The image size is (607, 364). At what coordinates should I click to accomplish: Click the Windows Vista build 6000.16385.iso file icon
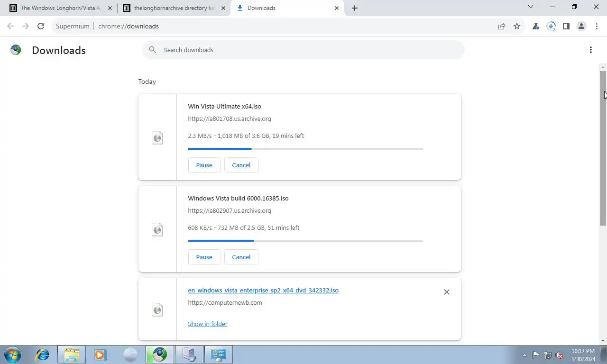point(157,230)
